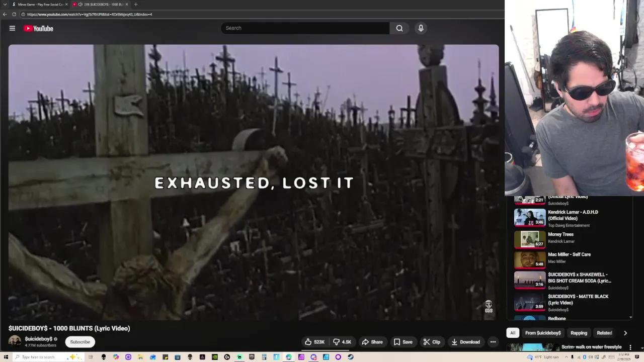The height and width of the screenshot is (362, 644).
Task: Play Redbone from the playlist
Action: (x=557, y=318)
